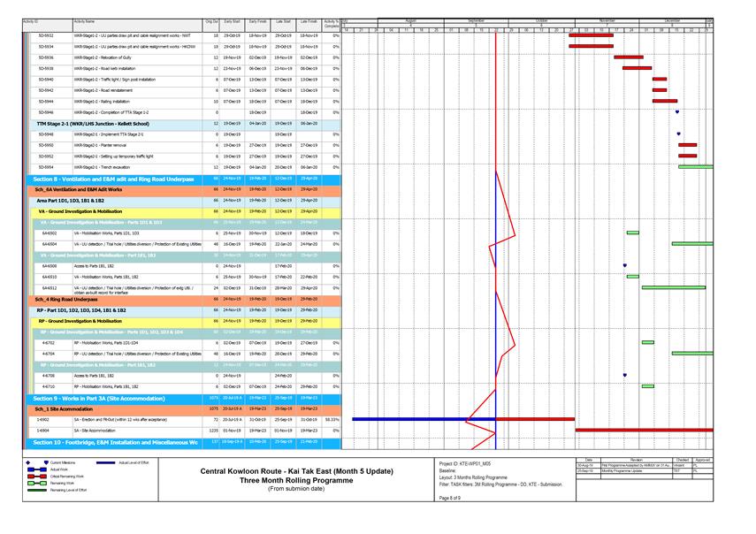
Task: Click milestone diamond for 4-6708 access row
Action: click(624, 375)
